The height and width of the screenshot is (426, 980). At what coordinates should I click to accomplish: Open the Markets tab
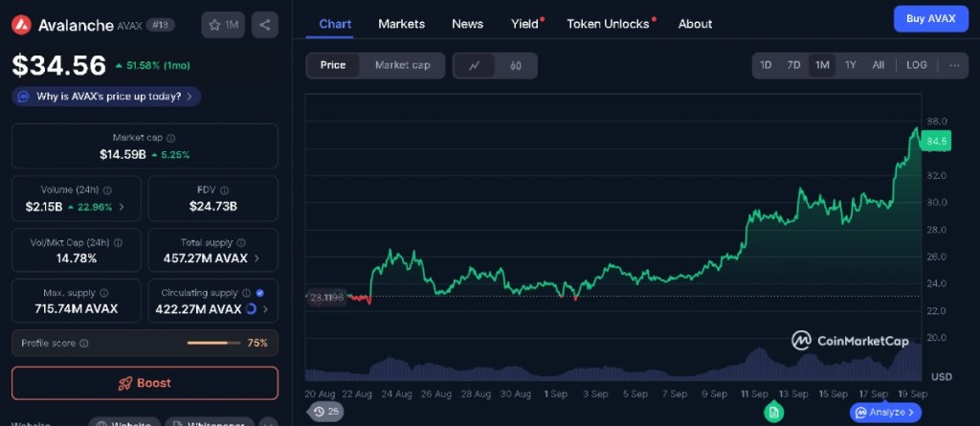401,24
